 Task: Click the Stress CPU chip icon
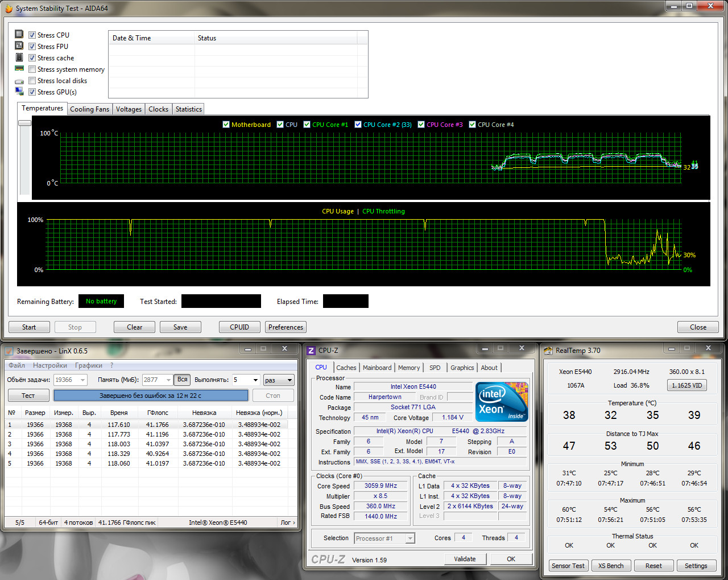(x=19, y=34)
